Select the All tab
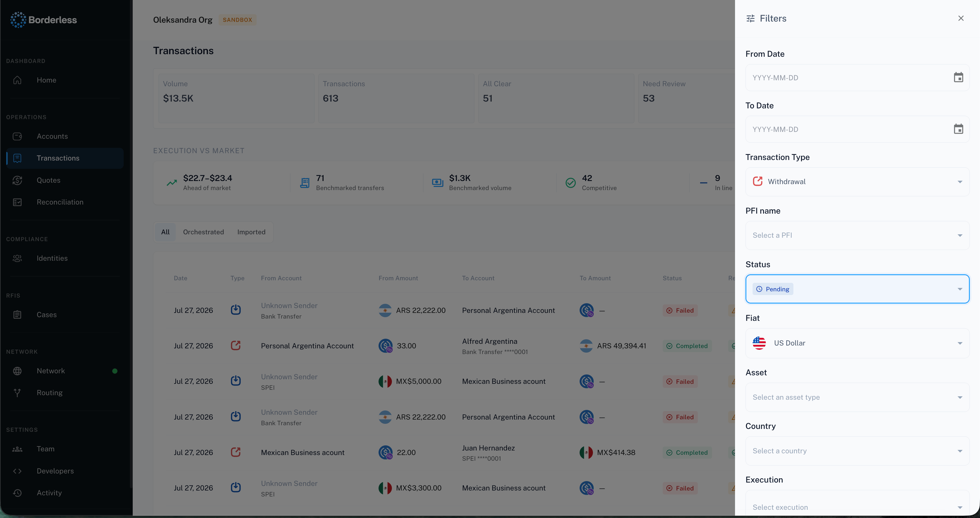This screenshot has width=980, height=518. (x=165, y=232)
